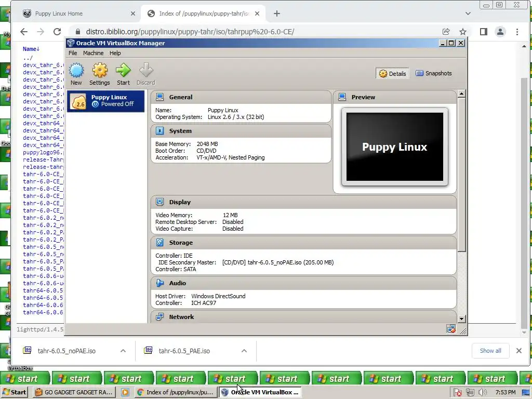The image size is (532, 399).
Task: Open parent directory ../ link
Action: click(x=28, y=58)
